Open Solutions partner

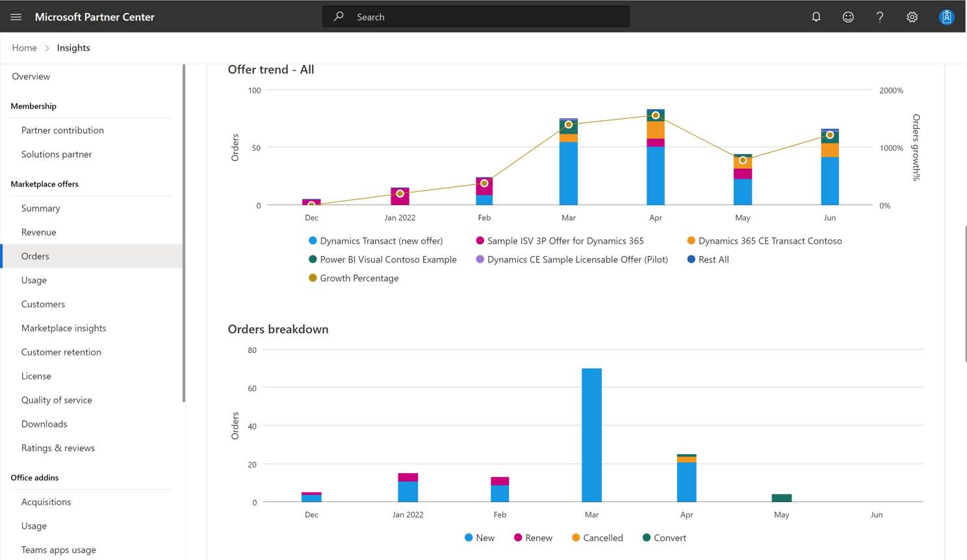pos(57,155)
